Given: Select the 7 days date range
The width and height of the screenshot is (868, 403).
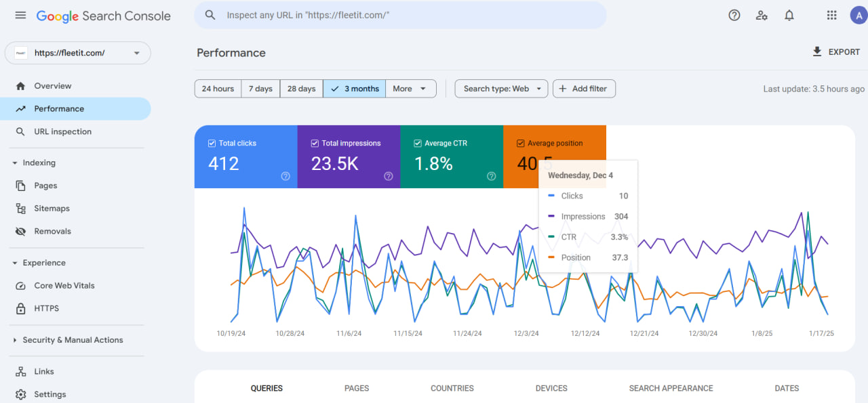Looking at the screenshot, I should (x=260, y=89).
